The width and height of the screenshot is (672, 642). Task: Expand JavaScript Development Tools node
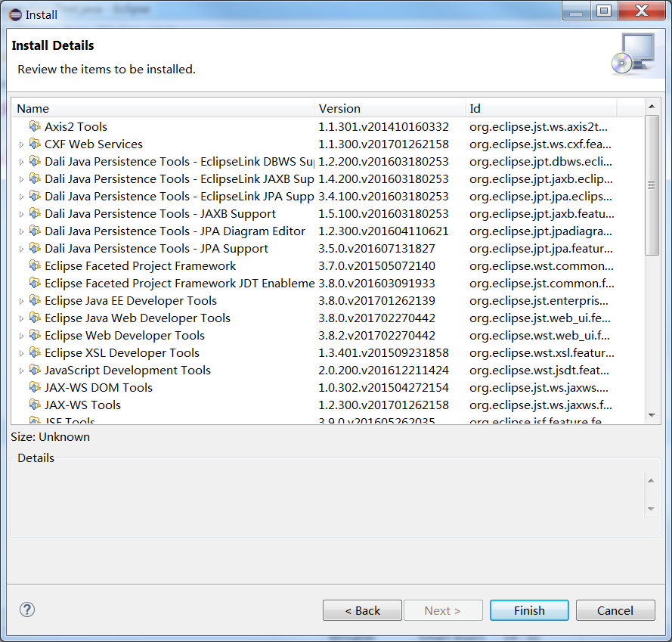tap(21, 371)
